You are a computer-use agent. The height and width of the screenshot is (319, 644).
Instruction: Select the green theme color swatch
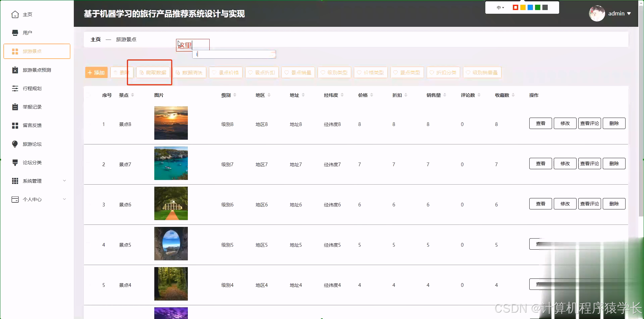[x=537, y=7]
